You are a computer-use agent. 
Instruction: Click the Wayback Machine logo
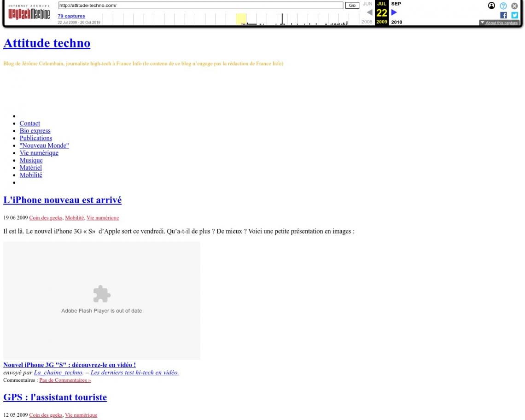29,12
